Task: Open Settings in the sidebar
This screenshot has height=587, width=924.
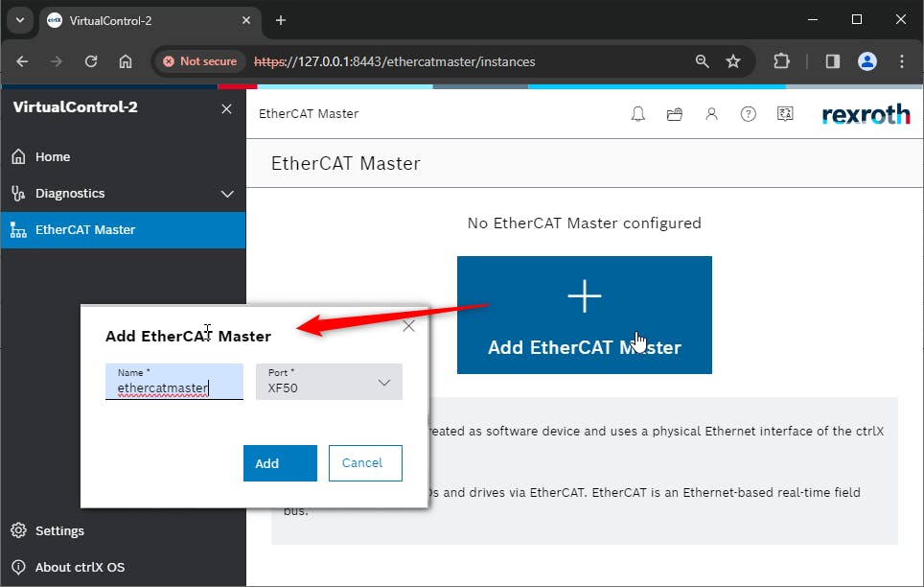Action: [x=123, y=531]
